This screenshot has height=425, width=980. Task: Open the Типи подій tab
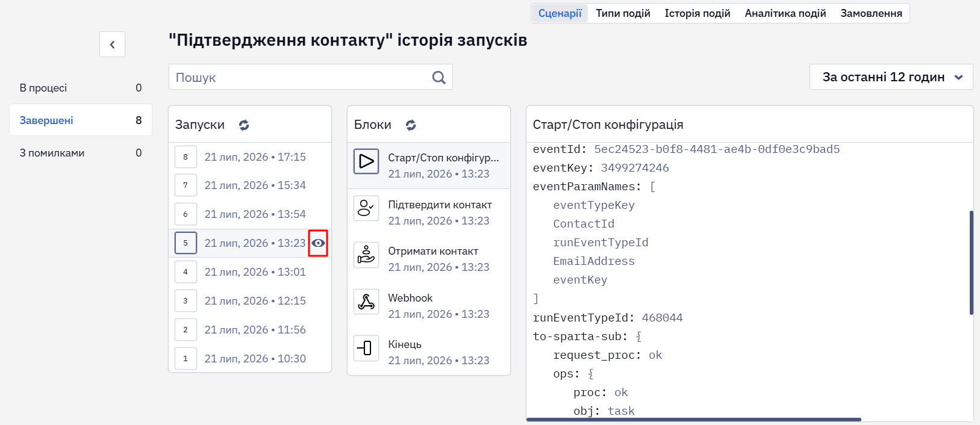click(623, 13)
